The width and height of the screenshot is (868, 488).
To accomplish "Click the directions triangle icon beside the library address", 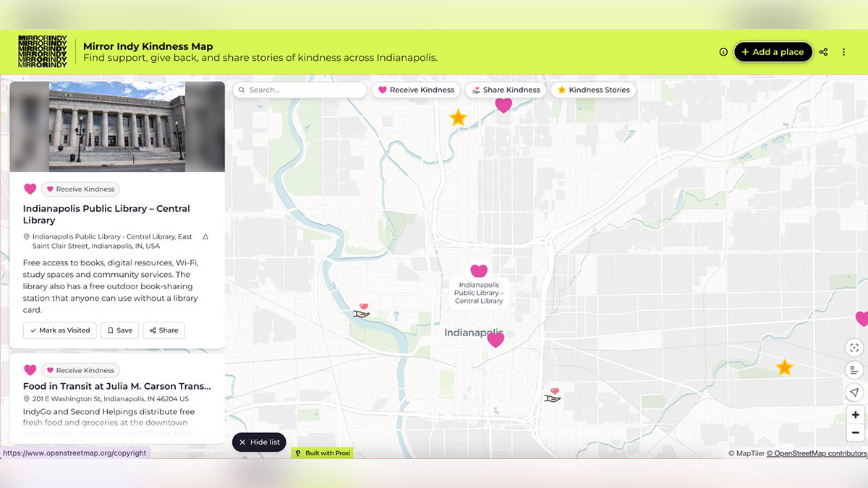I will tap(205, 236).
